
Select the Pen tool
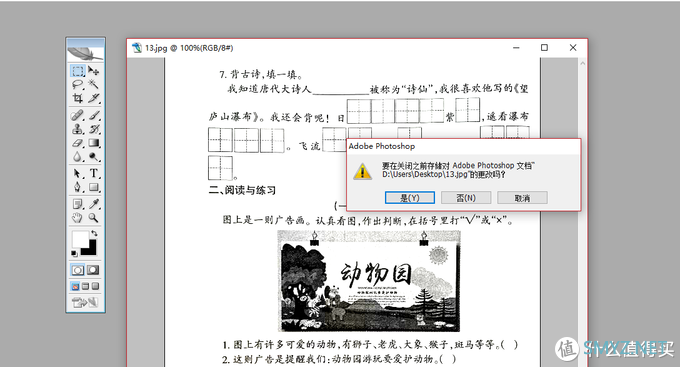[78, 187]
